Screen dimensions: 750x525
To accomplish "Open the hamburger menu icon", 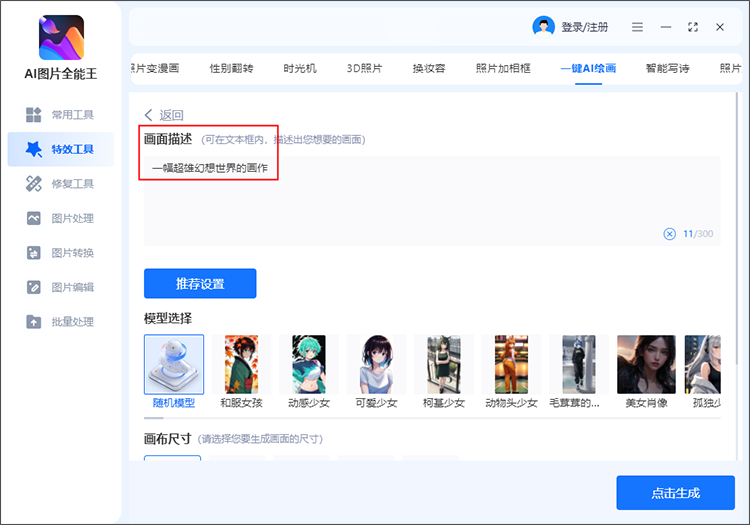I will click(x=637, y=27).
